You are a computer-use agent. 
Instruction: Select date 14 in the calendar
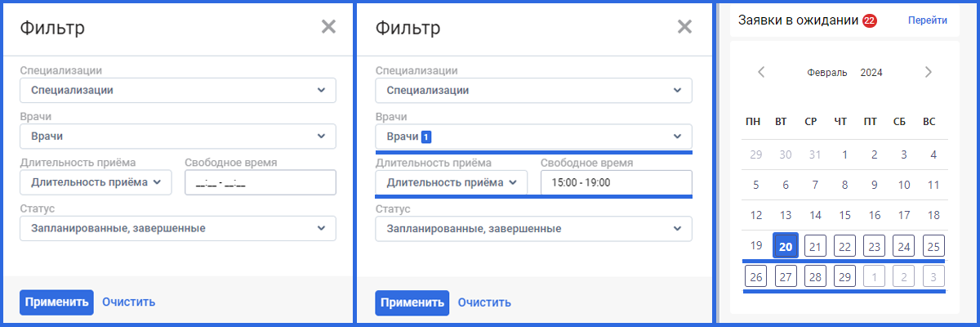click(x=815, y=215)
